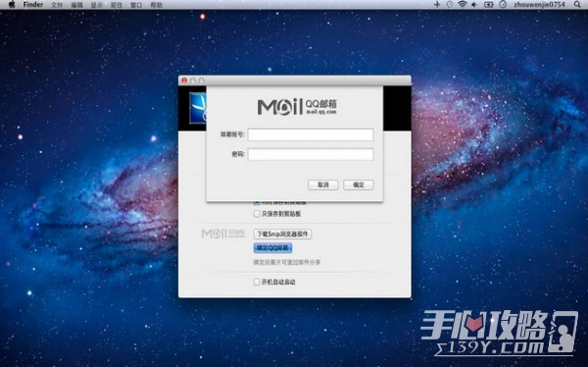Click the clock icon in menu bar

pyautogui.click(x=504, y=5)
